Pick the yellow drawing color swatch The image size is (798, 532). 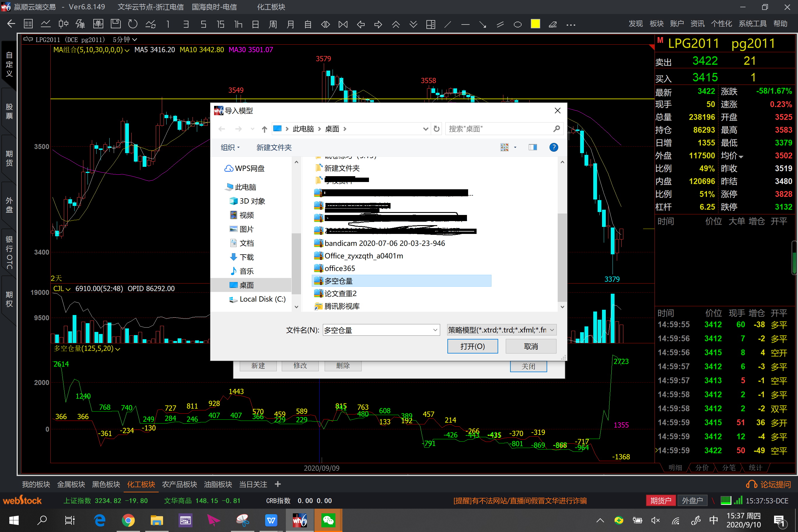click(x=535, y=24)
